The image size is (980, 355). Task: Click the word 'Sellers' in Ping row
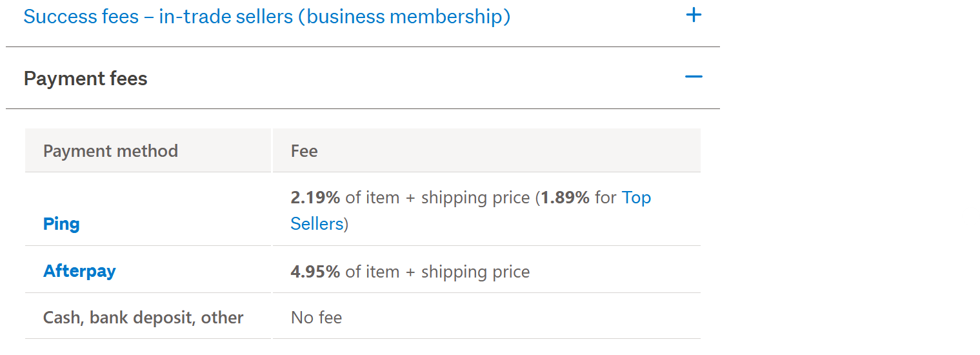(x=317, y=224)
